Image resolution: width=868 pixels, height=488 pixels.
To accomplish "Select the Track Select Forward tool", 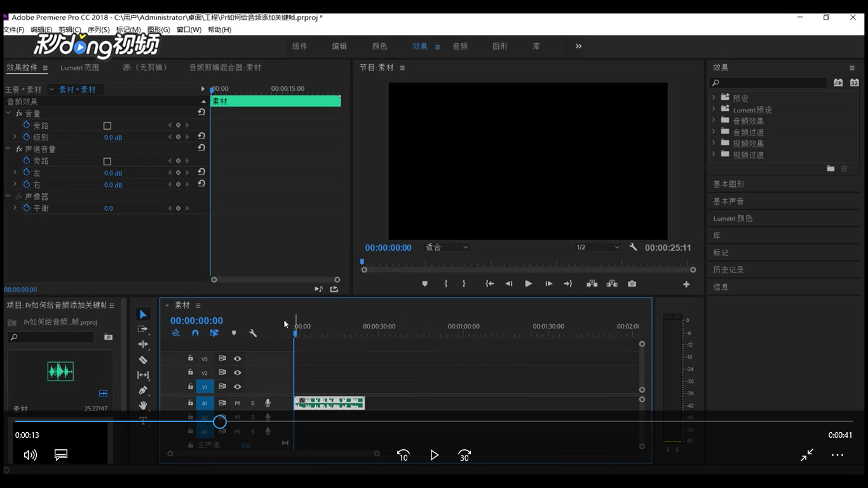I will pyautogui.click(x=143, y=329).
